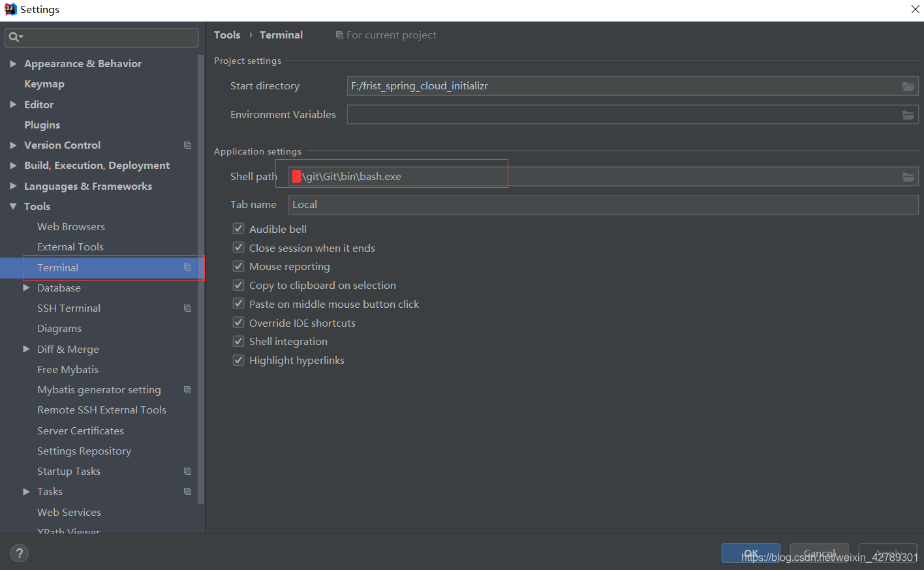Browse for Start directory folder icon
This screenshot has width=924, height=570.
pyautogui.click(x=908, y=86)
